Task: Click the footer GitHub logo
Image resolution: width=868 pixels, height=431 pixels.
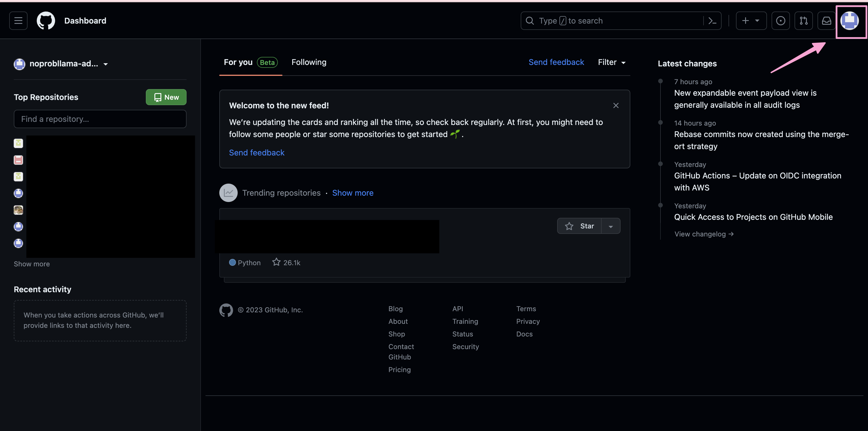Action: 226,310
